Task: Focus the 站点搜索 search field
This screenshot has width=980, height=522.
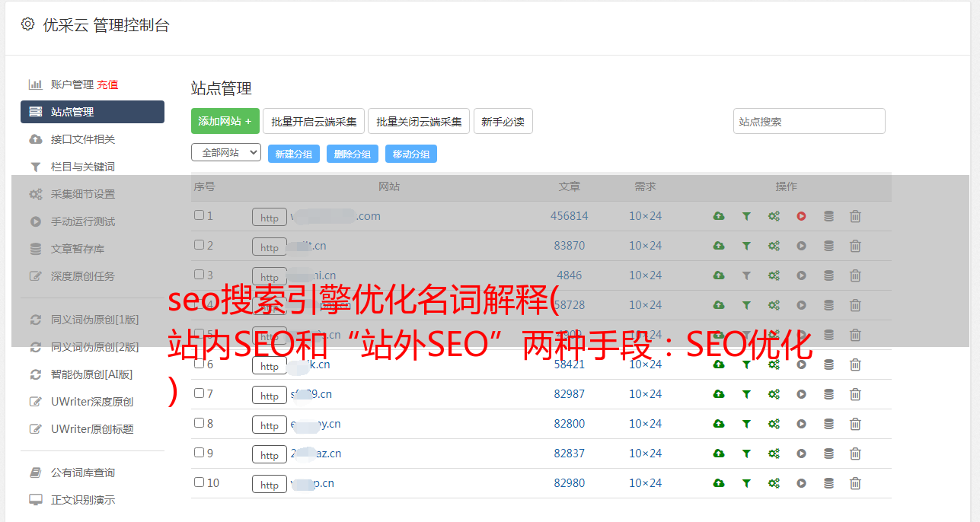Action: (809, 121)
